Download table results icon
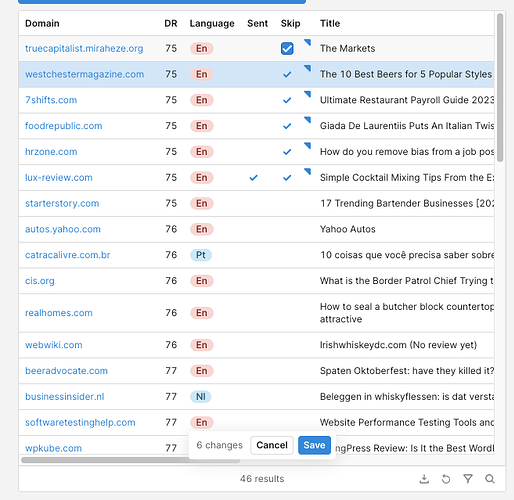 pos(424,479)
